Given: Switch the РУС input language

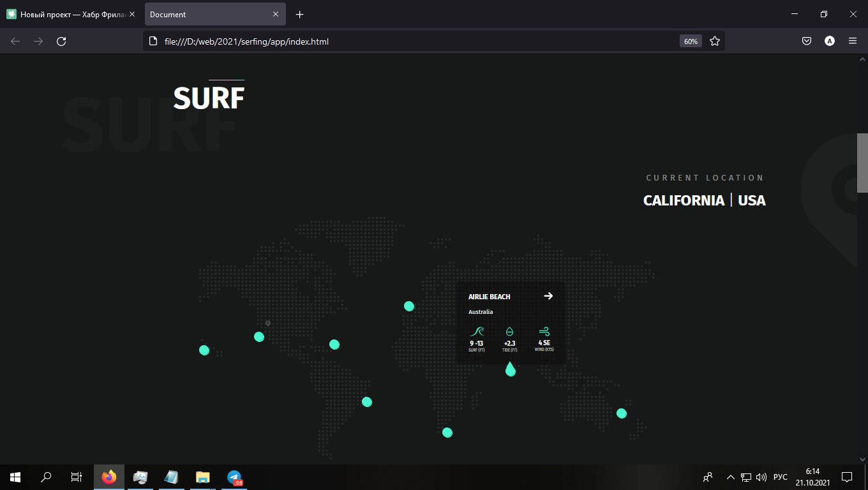Looking at the screenshot, I should tap(781, 477).
